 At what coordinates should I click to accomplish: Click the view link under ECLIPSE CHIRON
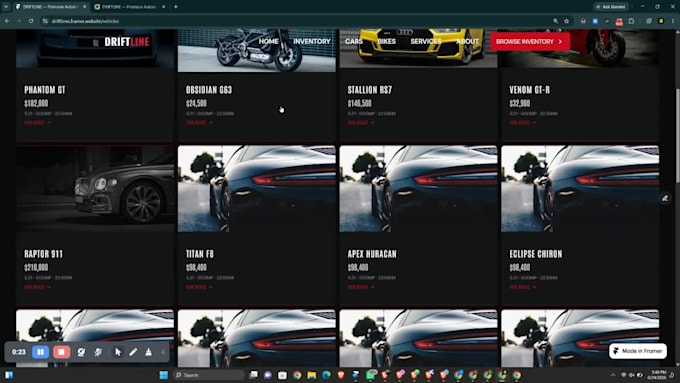[523, 287]
